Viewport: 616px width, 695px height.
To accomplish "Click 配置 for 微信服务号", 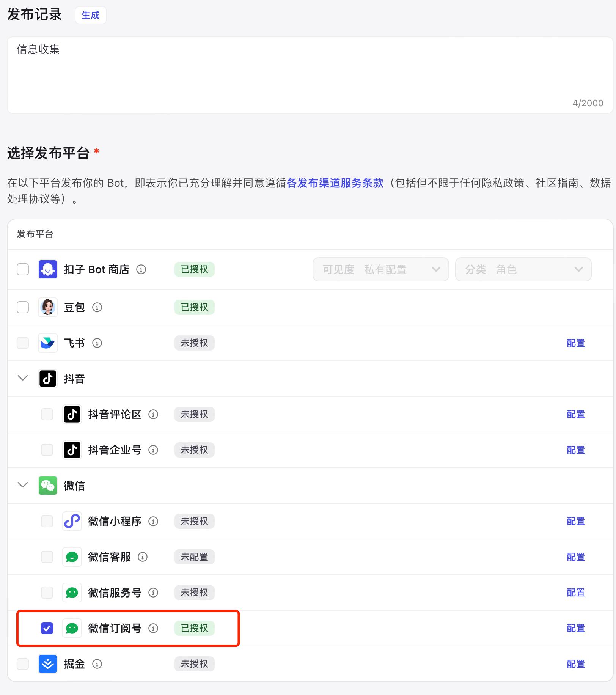I will coord(576,593).
